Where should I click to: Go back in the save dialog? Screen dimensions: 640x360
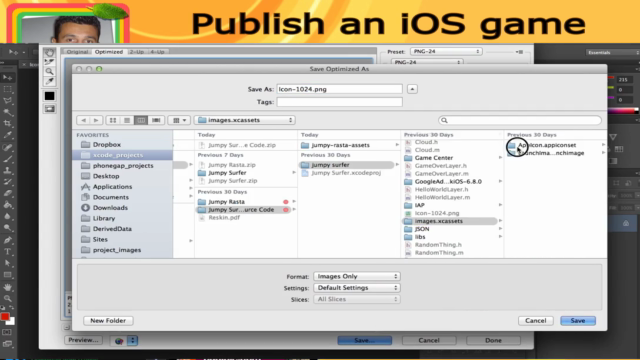click(83, 120)
